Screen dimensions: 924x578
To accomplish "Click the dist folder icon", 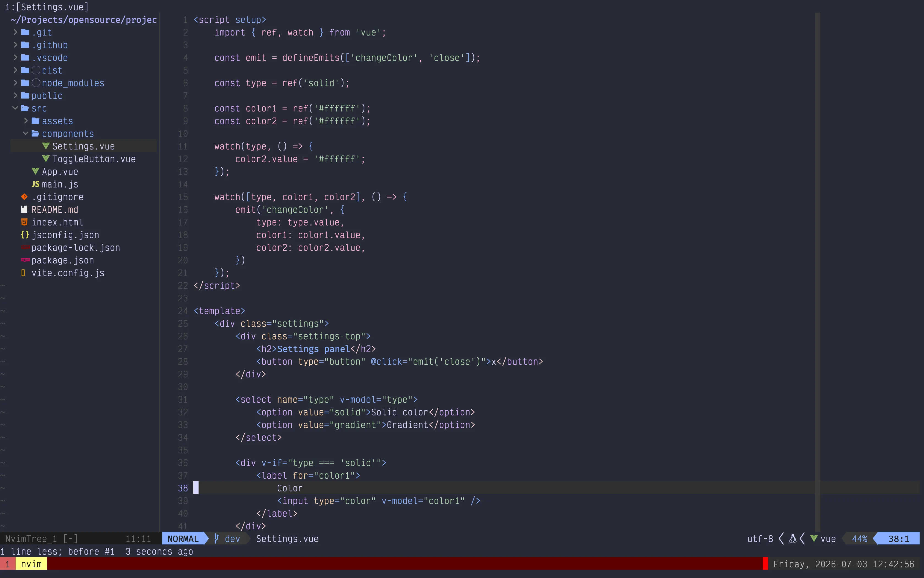I will pos(25,70).
